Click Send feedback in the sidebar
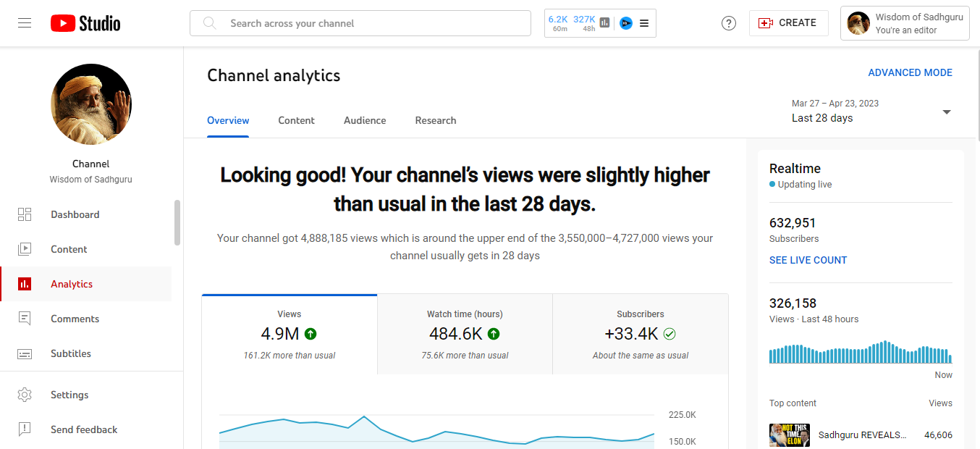980x449 pixels. 86,429
